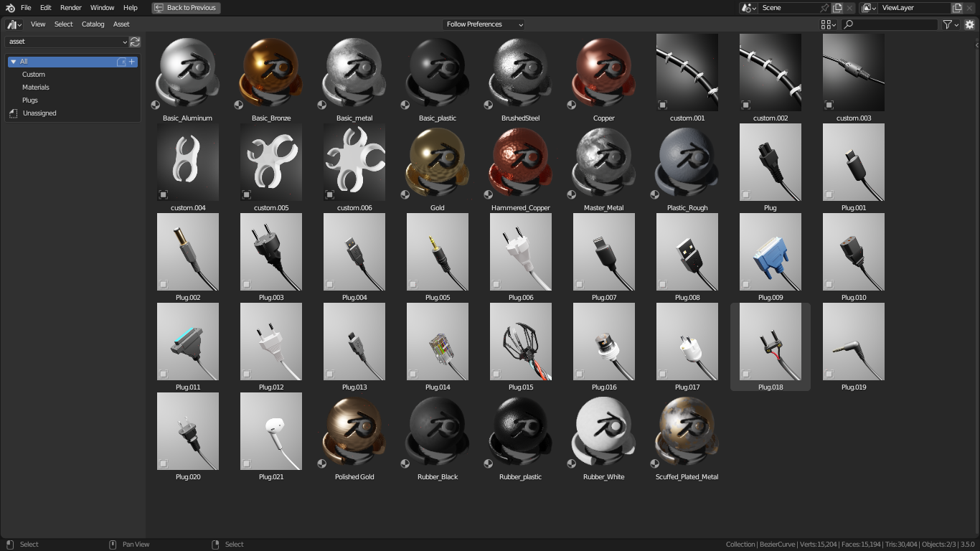Select the Rubber_White material thumbnail

[603, 431]
